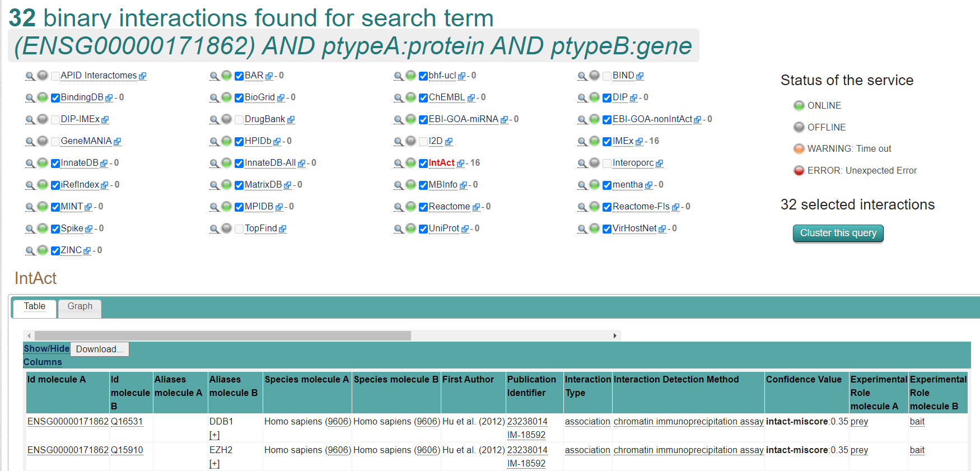Click the bait link in the Q16531 row
The image size is (980, 471).
tap(917, 421)
